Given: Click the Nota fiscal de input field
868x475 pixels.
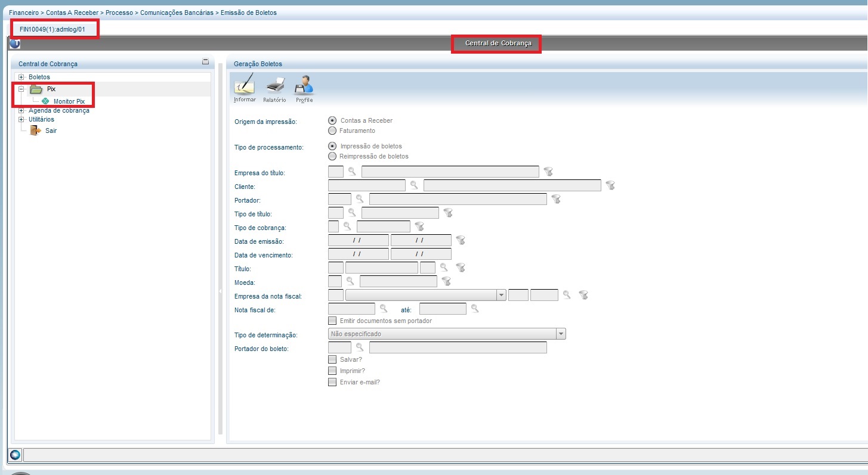Looking at the screenshot, I should (352, 309).
